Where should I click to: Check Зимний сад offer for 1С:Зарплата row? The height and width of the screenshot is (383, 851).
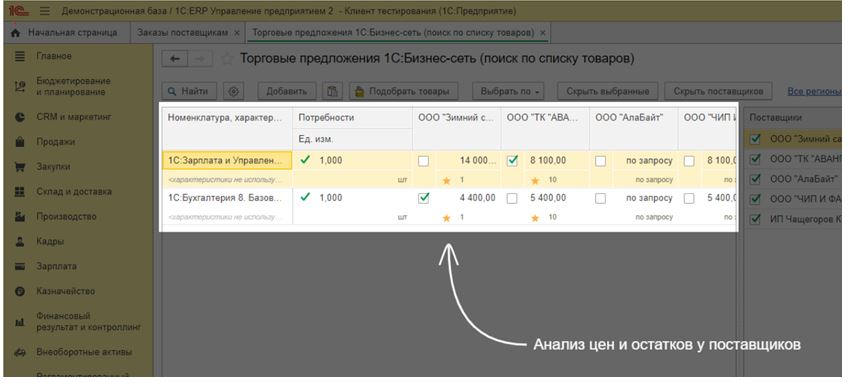click(x=423, y=161)
